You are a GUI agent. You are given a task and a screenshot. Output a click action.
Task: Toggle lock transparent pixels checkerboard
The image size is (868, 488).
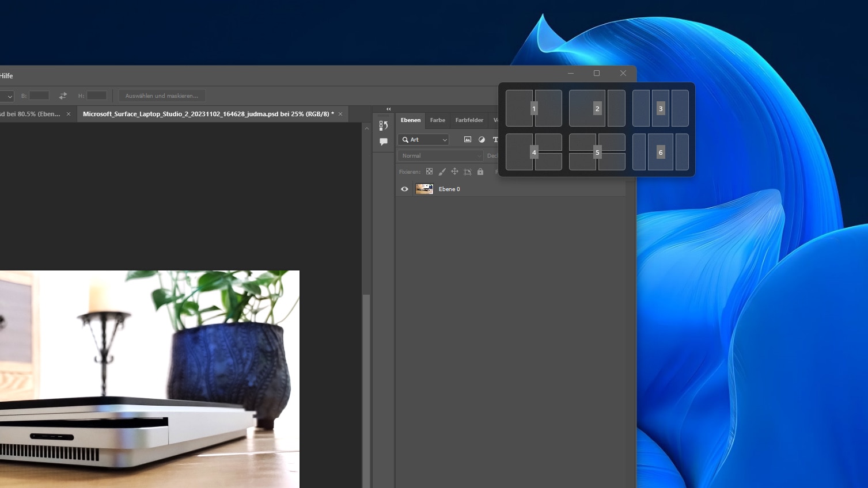pos(429,171)
